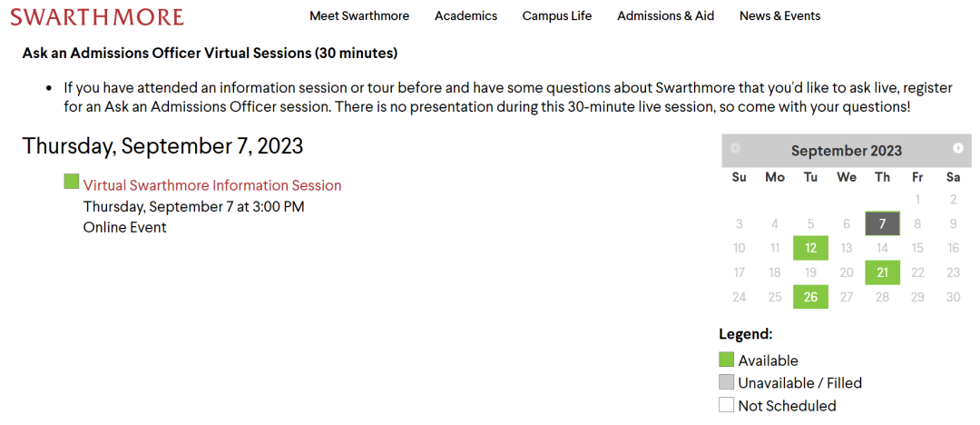The width and height of the screenshot is (980, 425).
Task: Open Virtual Swarthmore Information Session link
Action: click(x=212, y=185)
